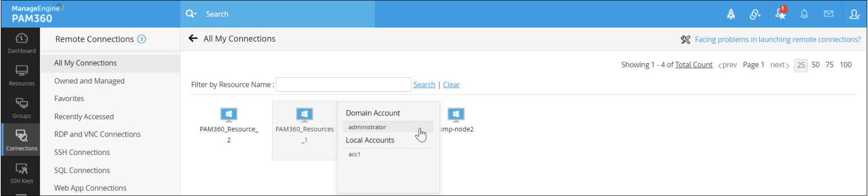Viewport: 868px width, 196px height.
Task: Click the PAM360_Resources_1 computer icon
Action: [304, 115]
